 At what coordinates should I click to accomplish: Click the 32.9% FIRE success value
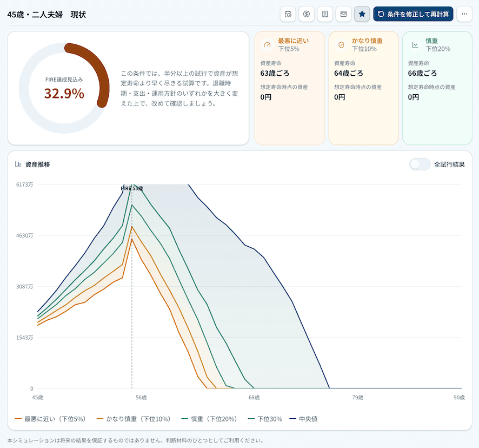(x=64, y=94)
